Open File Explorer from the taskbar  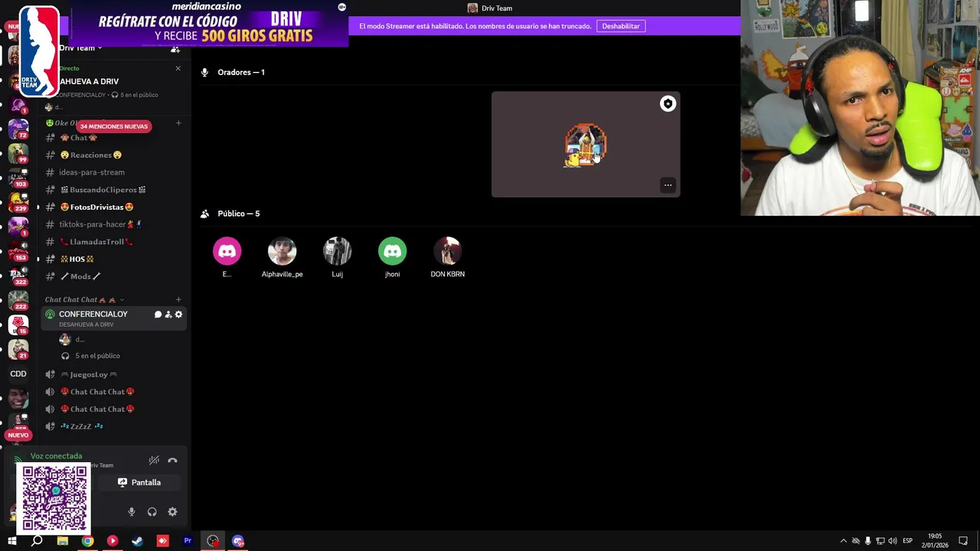63,541
